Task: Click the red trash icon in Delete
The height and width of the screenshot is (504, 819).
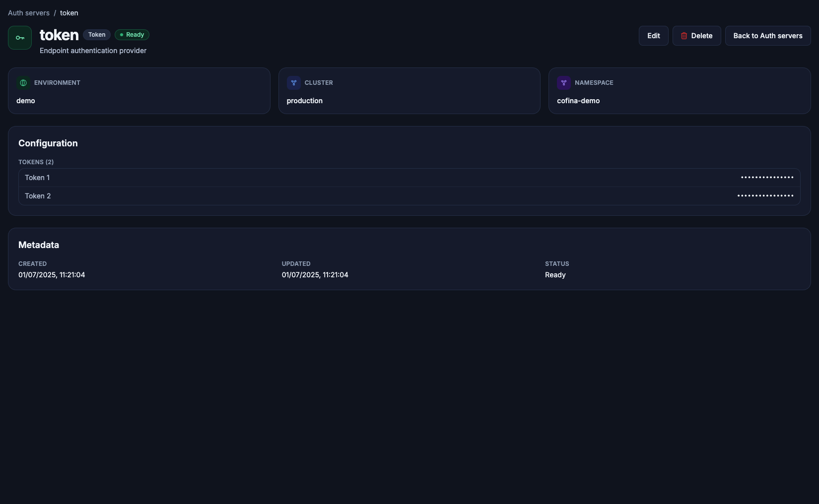Action: [x=684, y=36]
